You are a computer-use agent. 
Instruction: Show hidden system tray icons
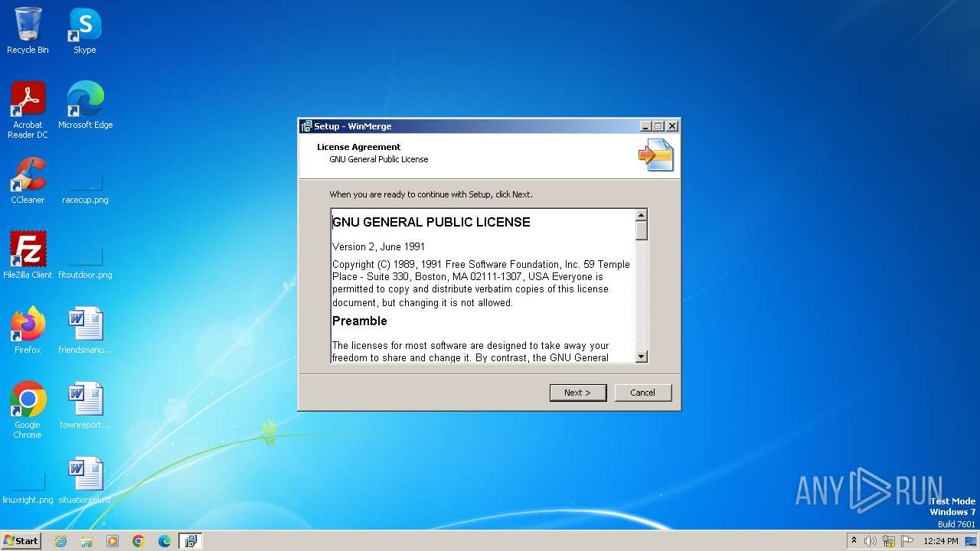[x=854, y=541]
